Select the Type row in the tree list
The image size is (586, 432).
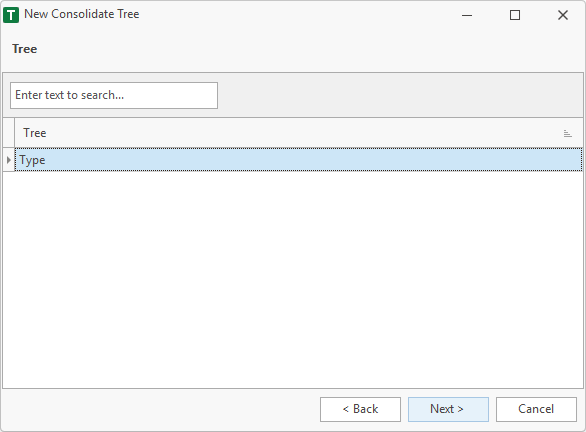[299, 160]
